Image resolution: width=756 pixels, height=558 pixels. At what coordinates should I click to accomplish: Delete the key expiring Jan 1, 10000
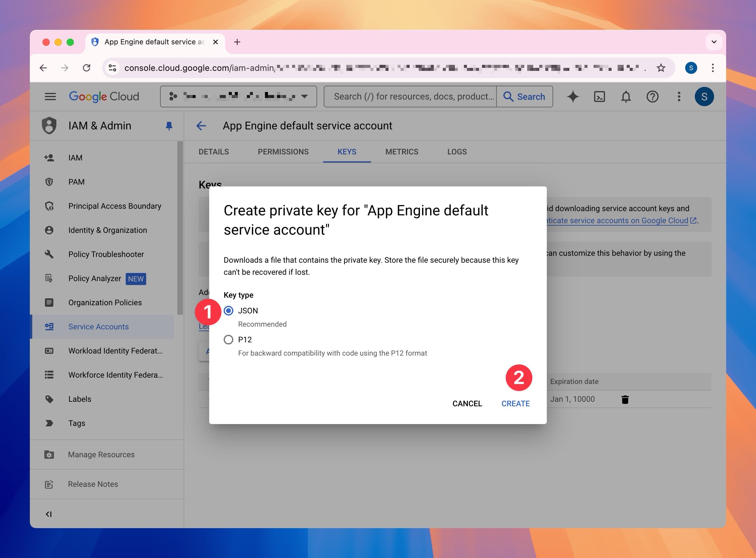coord(625,400)
